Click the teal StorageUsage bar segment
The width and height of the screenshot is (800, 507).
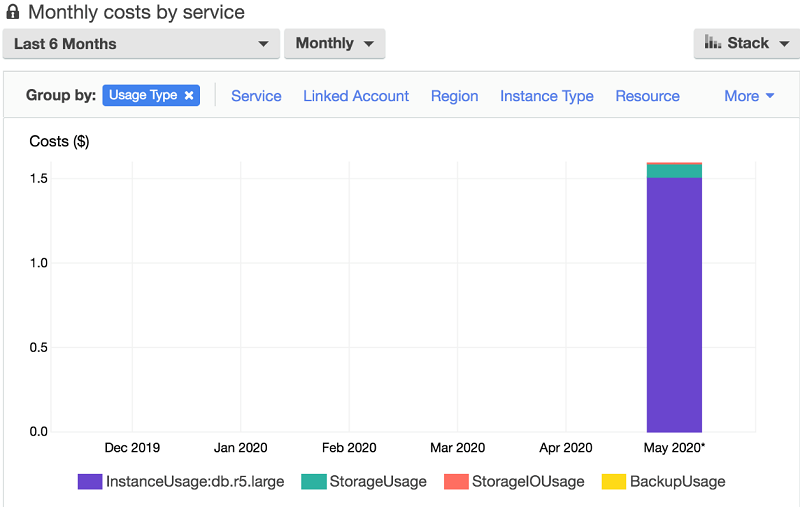click(674, 171)
